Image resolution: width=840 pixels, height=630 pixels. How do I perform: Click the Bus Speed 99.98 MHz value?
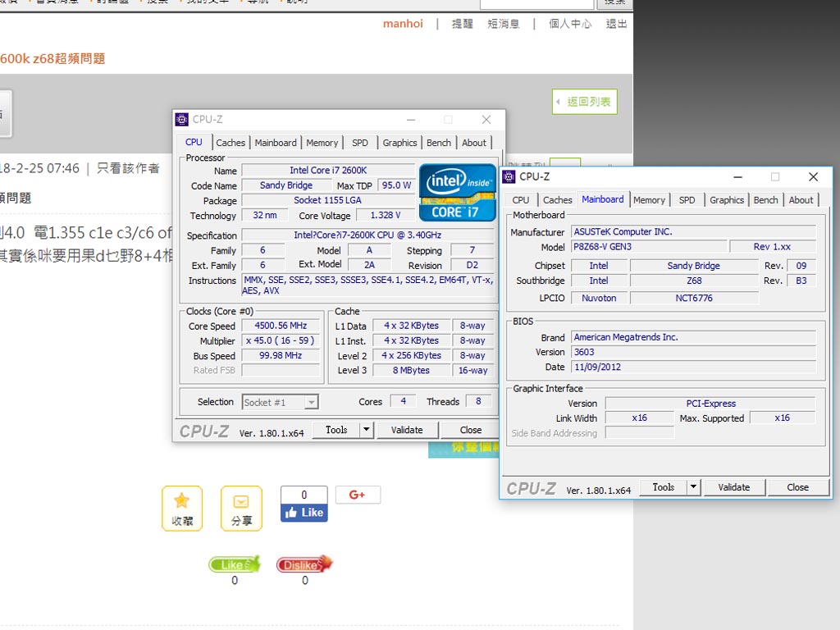281,356
